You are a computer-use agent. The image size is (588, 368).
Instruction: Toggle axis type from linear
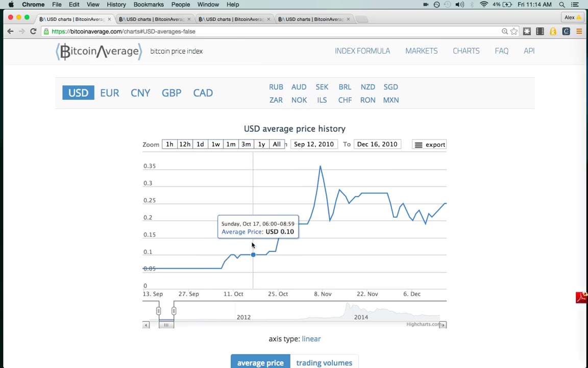point(311,339)
